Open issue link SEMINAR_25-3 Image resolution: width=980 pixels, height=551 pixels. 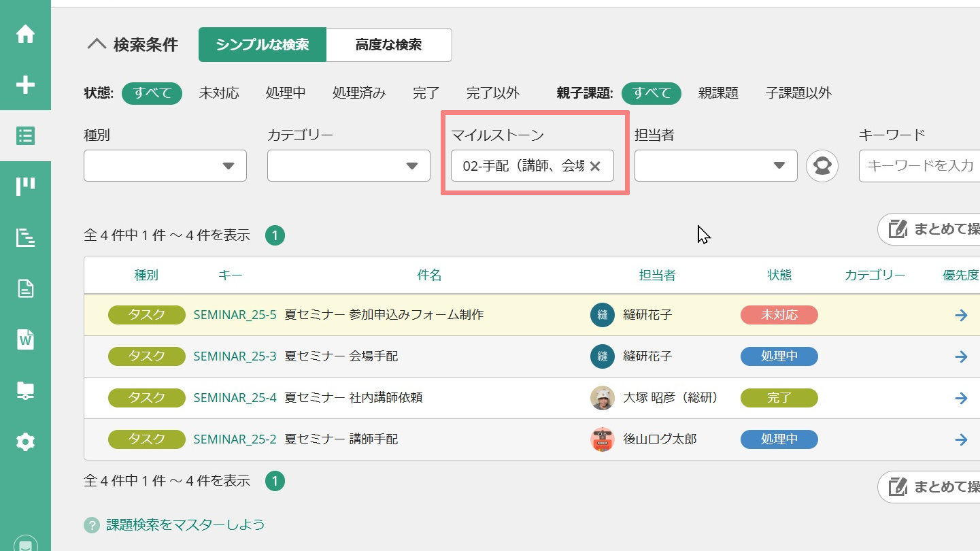[235, 356]
